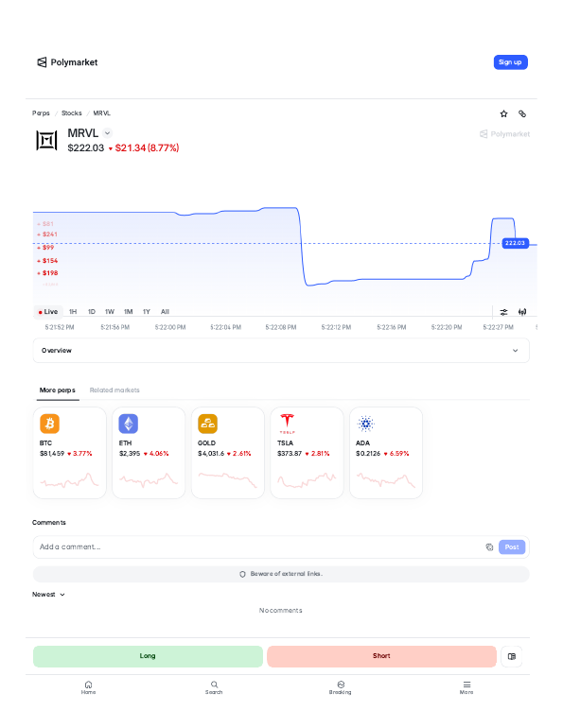This screenshot has height=728, width=563.
Task: Click the 5:22:08 PM time axis label
Action: [281, 327]
